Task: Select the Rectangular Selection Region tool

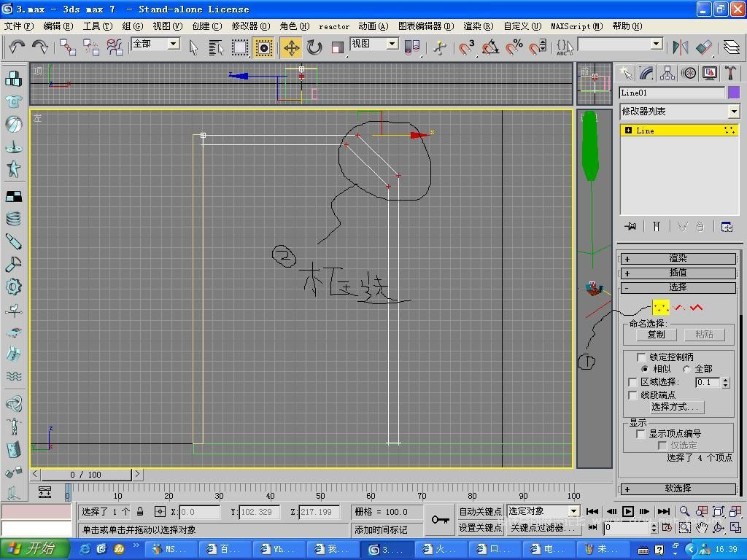Action: (x=239, y=47)
